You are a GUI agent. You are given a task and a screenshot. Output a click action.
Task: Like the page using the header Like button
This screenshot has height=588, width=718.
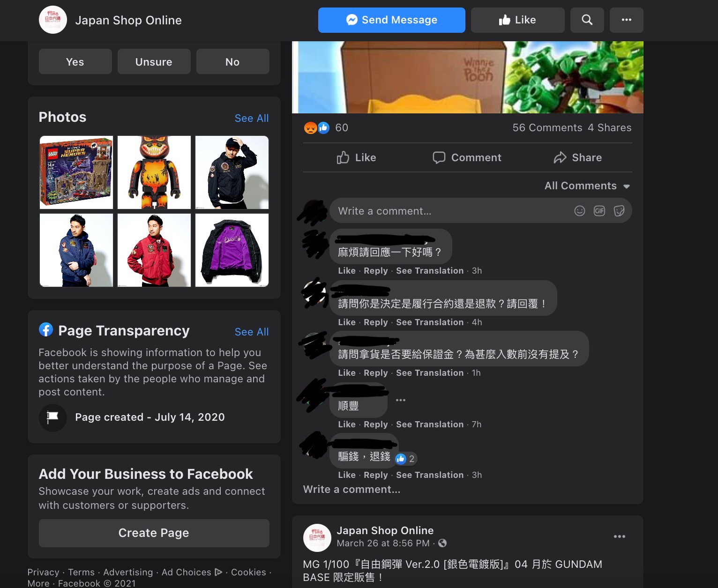pyautogui.click(x=517, y=20)
